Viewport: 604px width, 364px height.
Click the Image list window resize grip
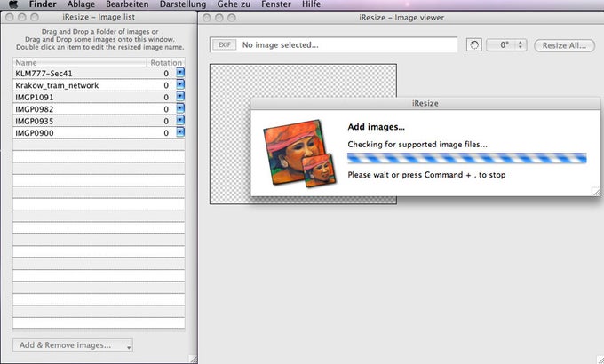tap(193, 359)
